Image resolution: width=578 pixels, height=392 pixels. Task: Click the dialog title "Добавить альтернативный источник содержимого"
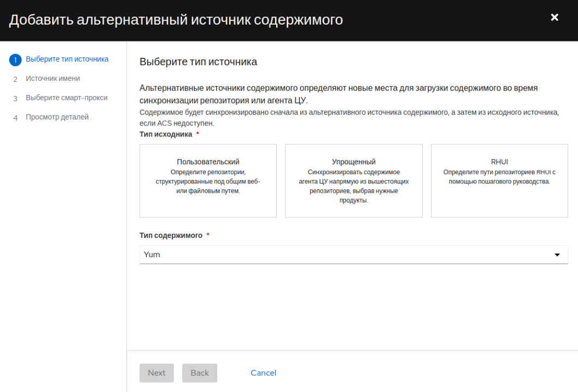click(176, 20)
